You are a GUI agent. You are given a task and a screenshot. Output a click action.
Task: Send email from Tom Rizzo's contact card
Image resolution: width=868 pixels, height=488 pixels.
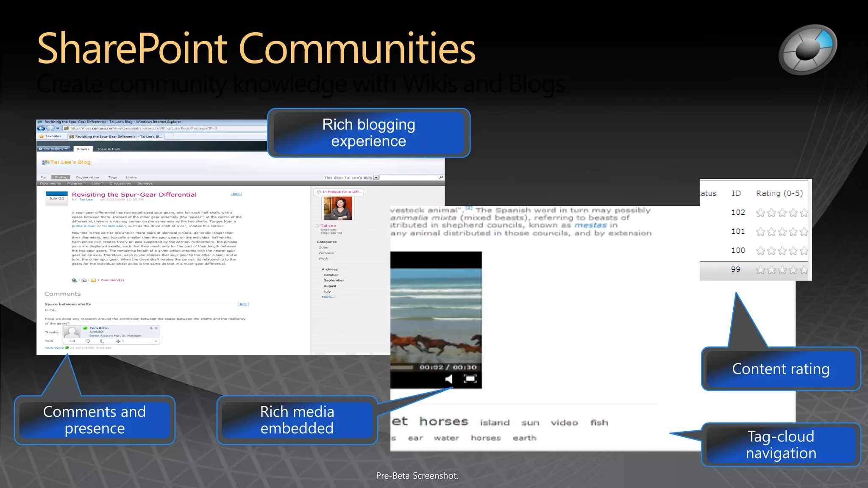coord(72,341)
